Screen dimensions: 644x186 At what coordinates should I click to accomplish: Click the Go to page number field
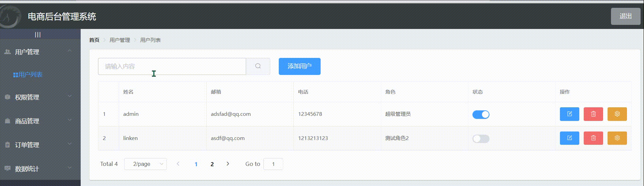pos(273,164)
